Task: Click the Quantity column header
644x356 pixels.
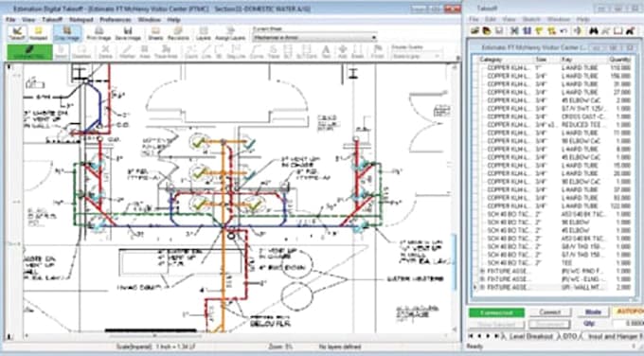Action: pyautogui.click(x=619, y=60)
